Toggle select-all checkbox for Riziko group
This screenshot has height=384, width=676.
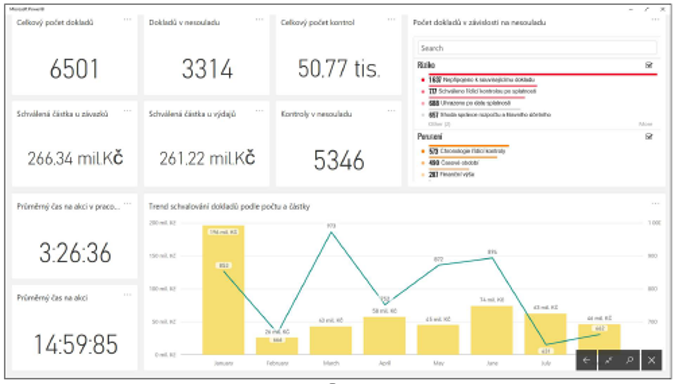(648, 65)
